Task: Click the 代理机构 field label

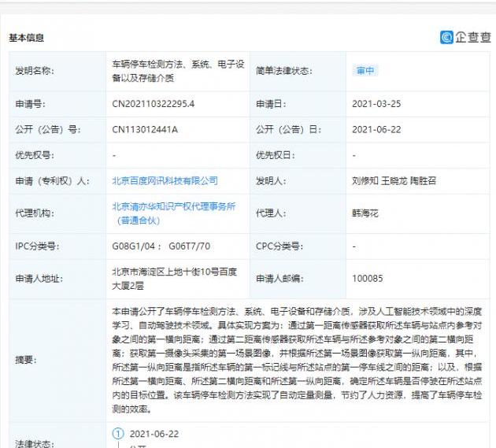Action: [35, 213]
